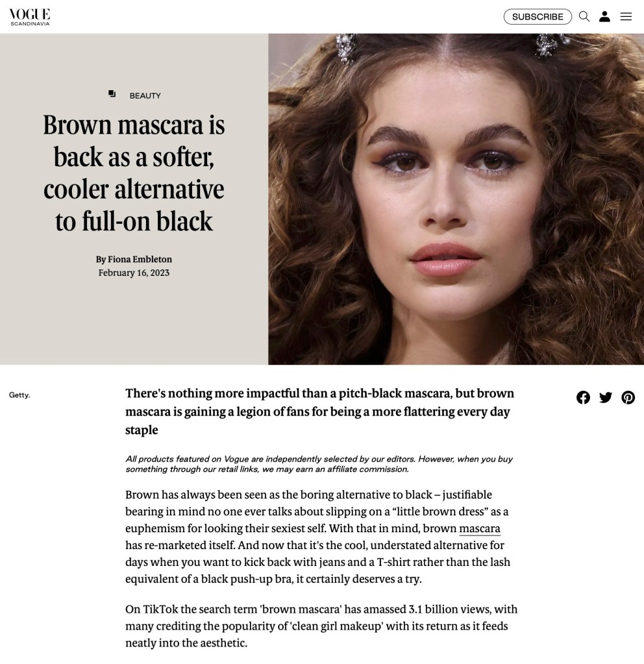Screen dimensions: 644x664
Task: Open the hamburger menu
Action: point(626,16)
